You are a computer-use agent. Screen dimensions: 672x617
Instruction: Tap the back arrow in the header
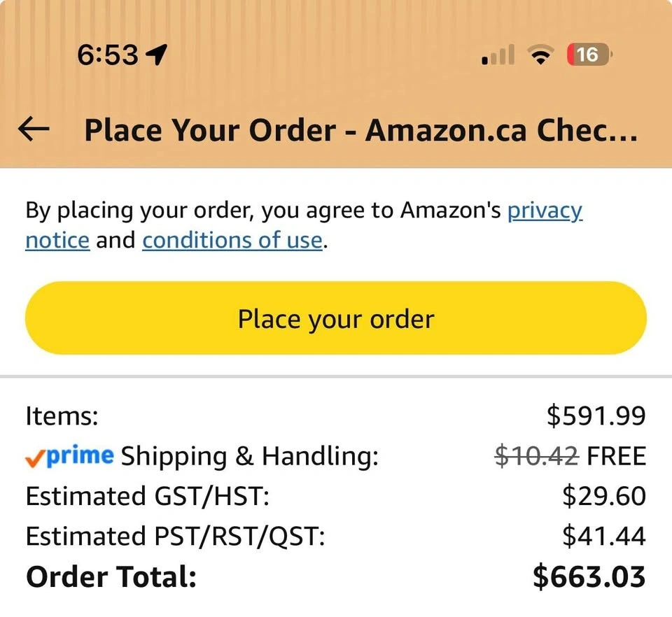tap(34, 130)
